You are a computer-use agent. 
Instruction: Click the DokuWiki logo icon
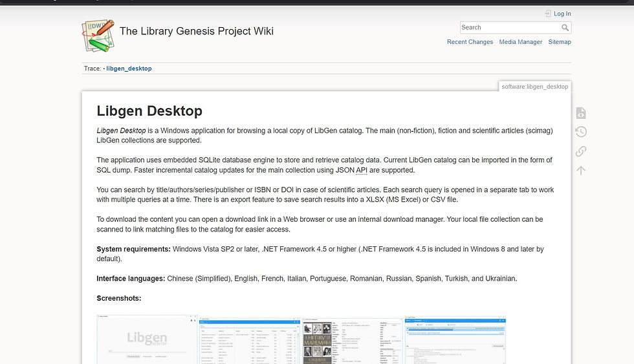pos(98,35)
